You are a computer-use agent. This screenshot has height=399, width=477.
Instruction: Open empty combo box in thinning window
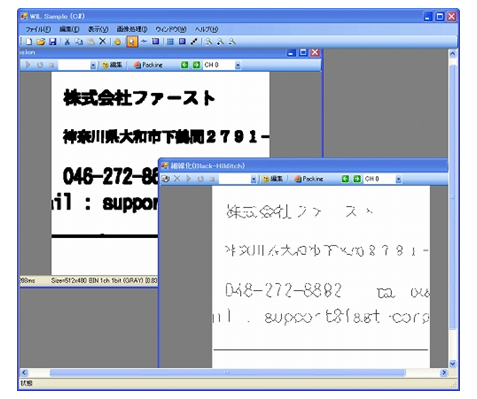coord(238,179)
